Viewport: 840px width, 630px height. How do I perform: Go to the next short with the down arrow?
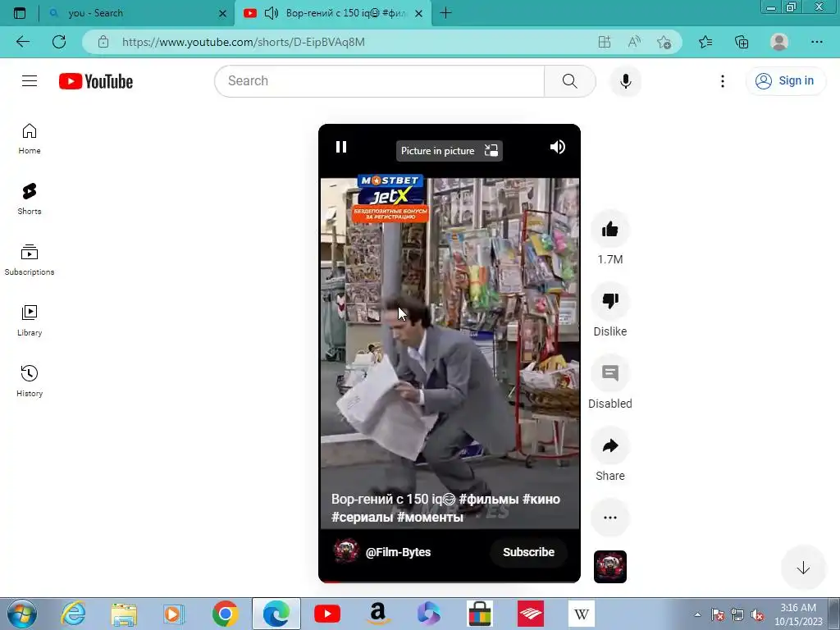(802, 568)
